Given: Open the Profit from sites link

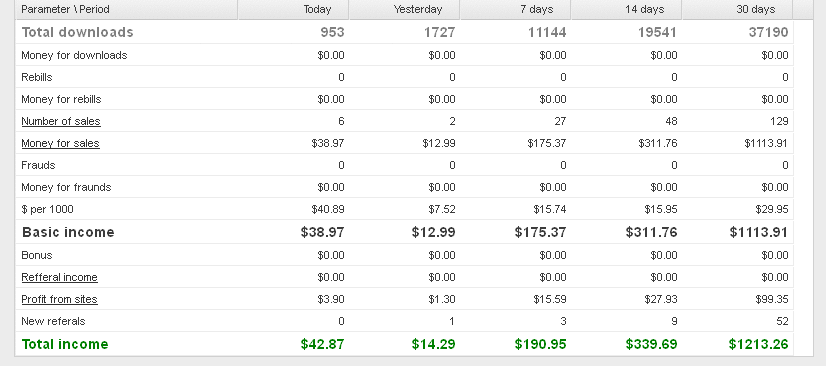Looking at the screenshot, I should point(59,299).
